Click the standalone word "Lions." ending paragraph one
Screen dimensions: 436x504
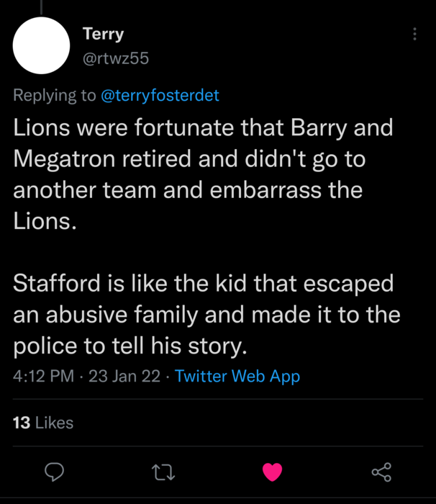(45, 221)
